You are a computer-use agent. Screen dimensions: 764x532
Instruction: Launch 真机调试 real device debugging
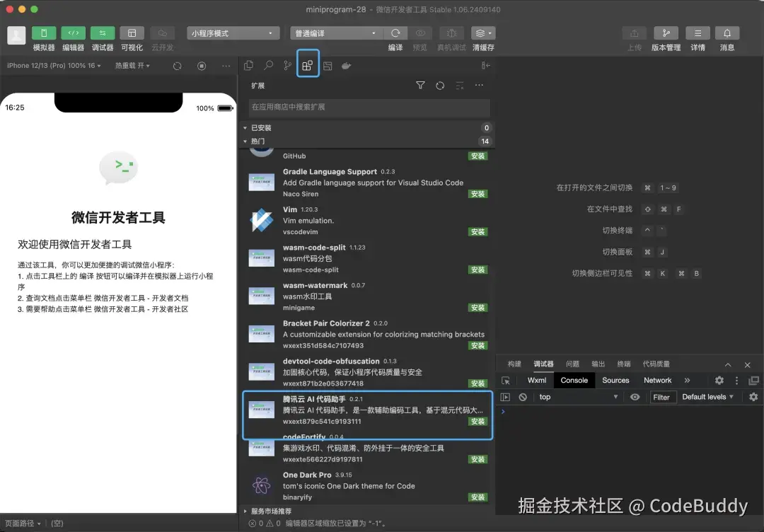452,33
